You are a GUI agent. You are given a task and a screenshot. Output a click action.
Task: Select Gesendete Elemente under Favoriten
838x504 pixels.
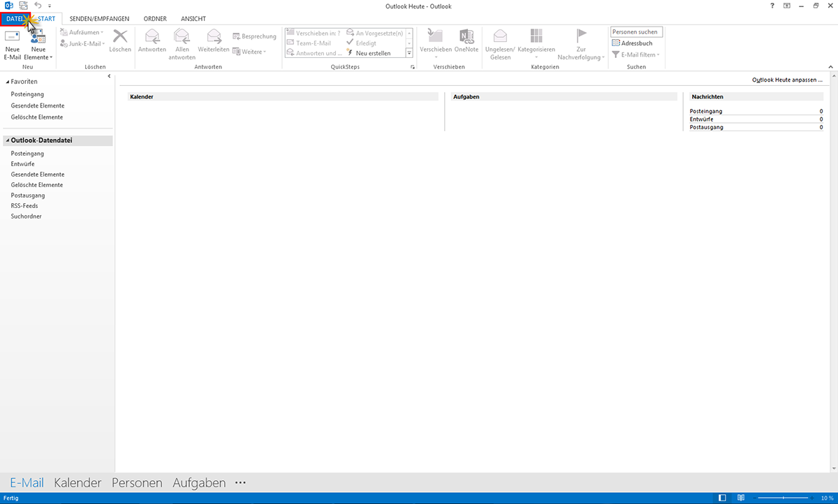[38, 105]
